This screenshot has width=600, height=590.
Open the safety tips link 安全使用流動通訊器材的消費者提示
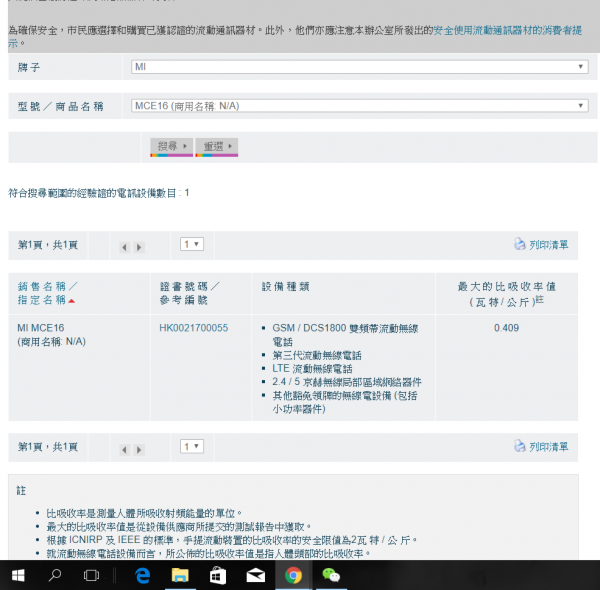507,30
